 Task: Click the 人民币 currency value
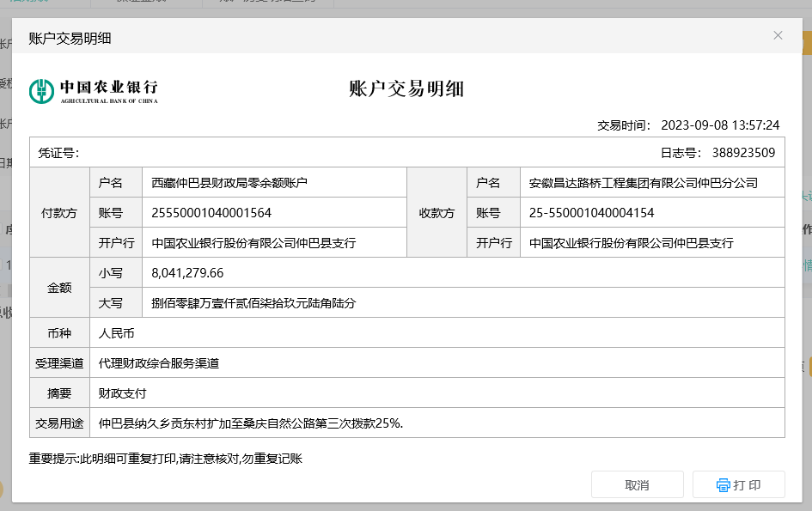[x=117, y=333]
